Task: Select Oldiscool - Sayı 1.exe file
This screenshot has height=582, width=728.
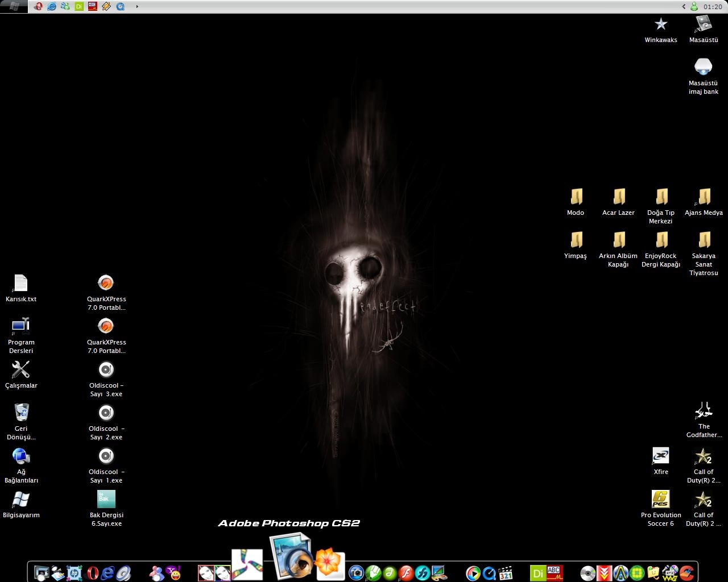Action: (x=106, y=465)
